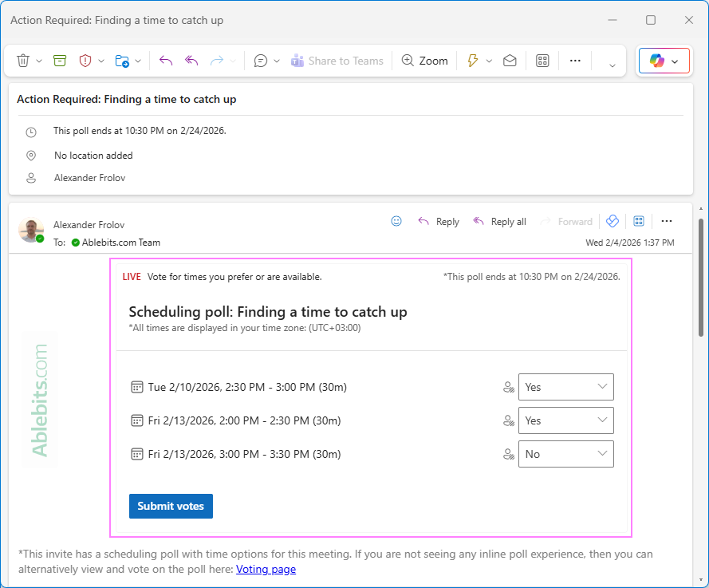Image resolution: width=709 pixels, height=588 pixels.
Task: Report the message via the shield icon
Action: (86, 60)
